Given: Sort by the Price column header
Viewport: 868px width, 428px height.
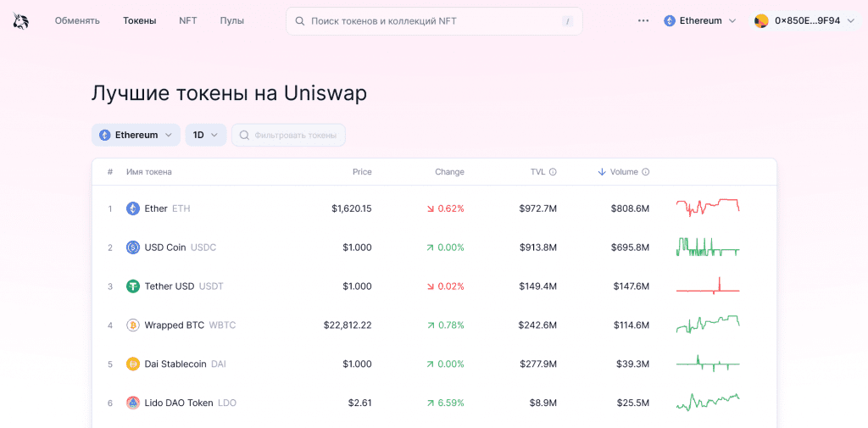Looking at the screenshot, I should (362, 172).
